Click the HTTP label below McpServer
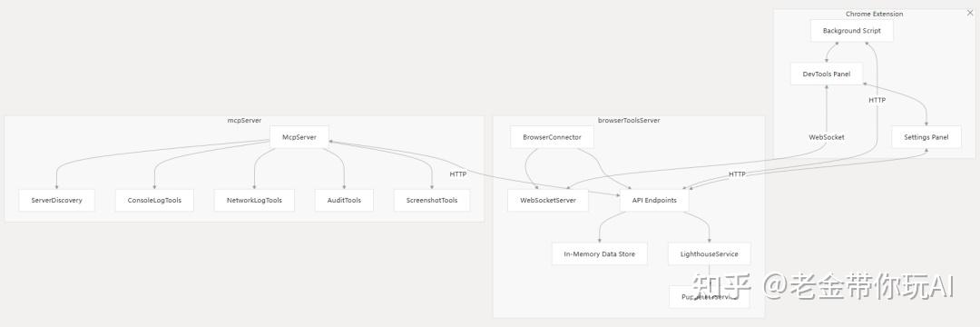Viewport: 980px width, 327px height. tap(458, 173)
